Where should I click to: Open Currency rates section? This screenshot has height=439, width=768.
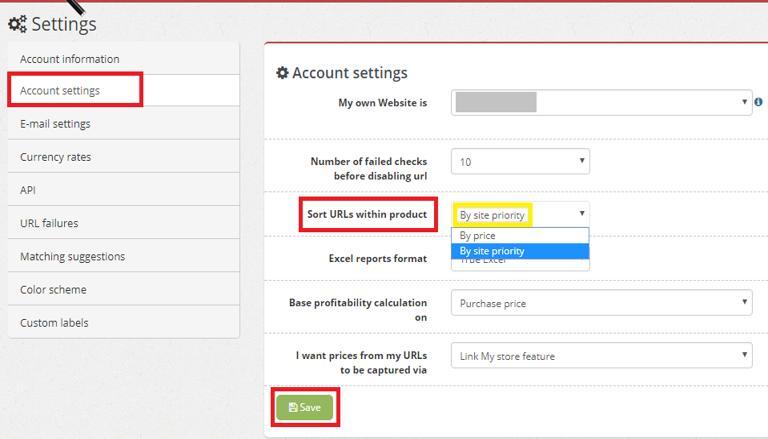click(123, 157)
